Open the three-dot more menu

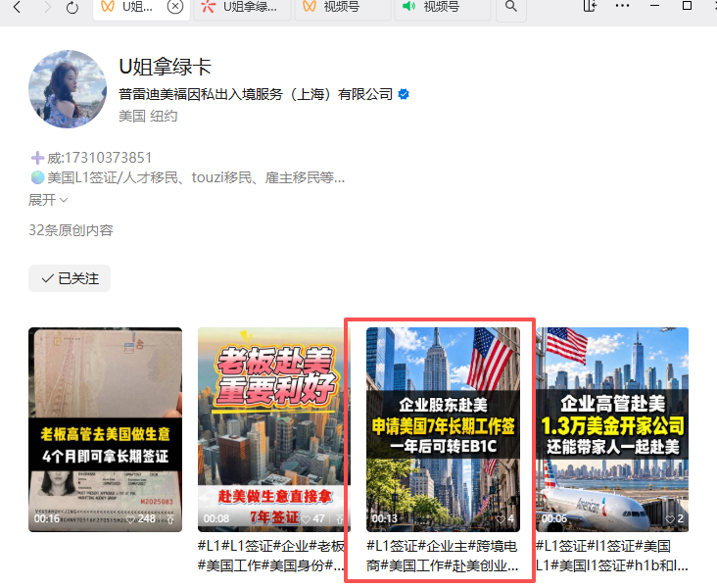[622, 6]
